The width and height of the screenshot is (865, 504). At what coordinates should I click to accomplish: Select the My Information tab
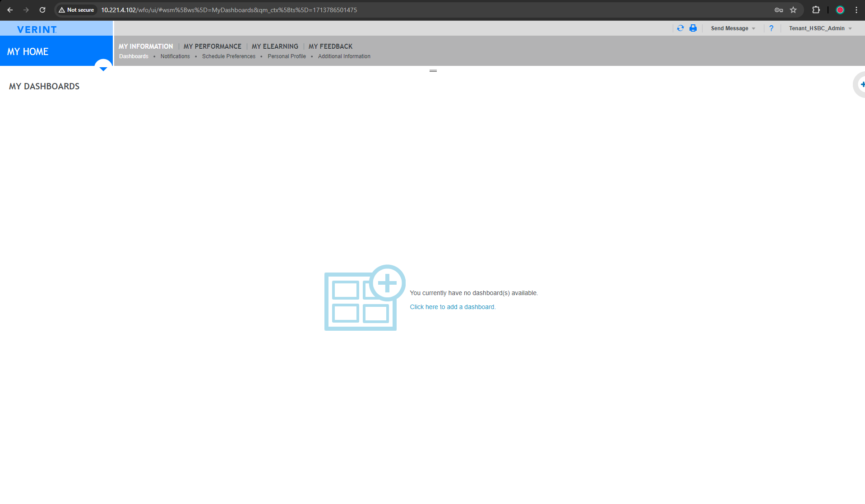point(146,46)
